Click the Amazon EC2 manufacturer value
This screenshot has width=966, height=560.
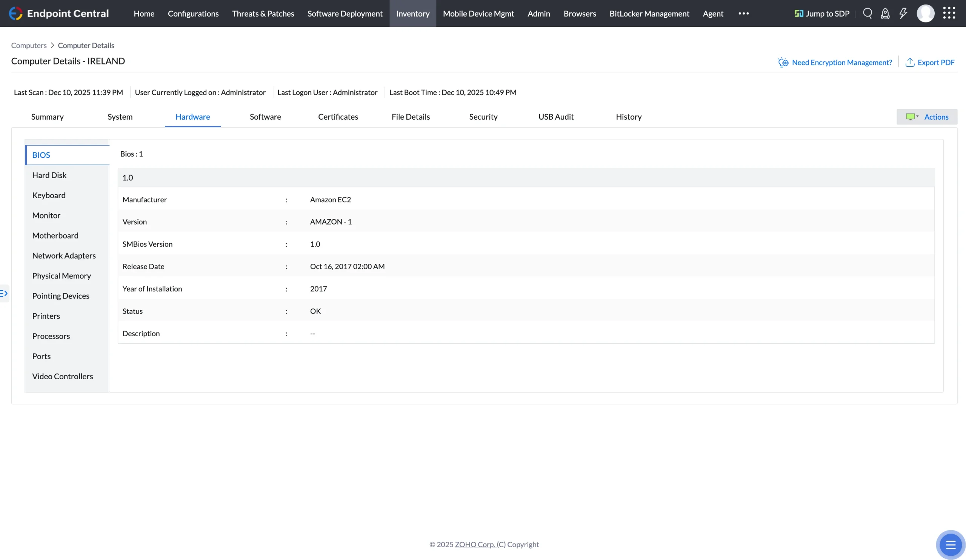[331, 199]
